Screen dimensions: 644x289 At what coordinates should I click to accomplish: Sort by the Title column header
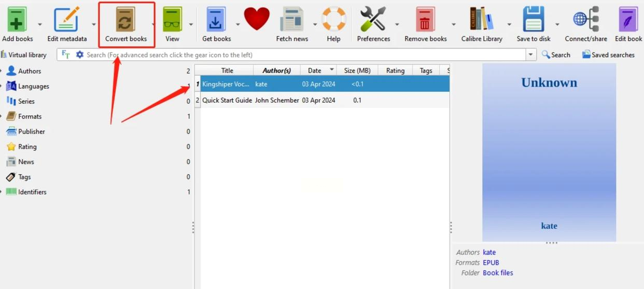click(227, 71)
